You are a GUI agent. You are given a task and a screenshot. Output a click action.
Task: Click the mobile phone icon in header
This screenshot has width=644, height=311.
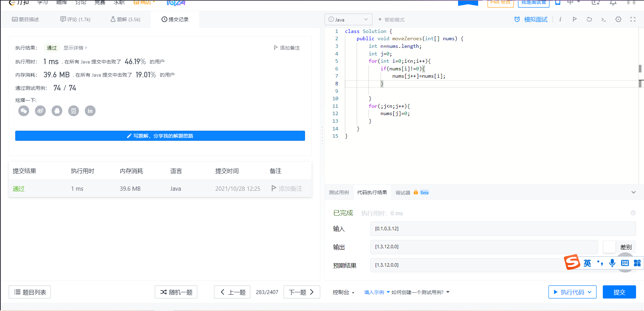[558, 2]
